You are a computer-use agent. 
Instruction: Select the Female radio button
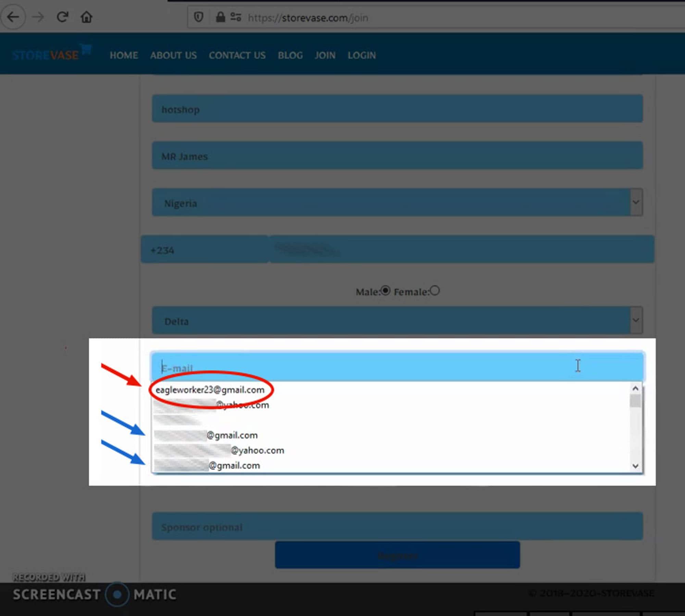(435, 291)
